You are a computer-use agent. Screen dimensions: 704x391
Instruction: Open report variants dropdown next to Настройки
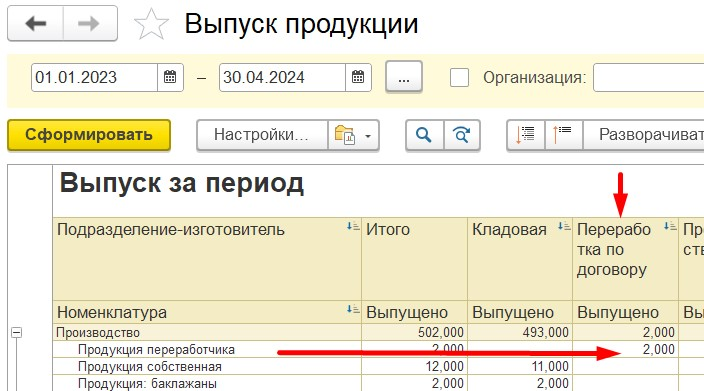coord(353,135)
